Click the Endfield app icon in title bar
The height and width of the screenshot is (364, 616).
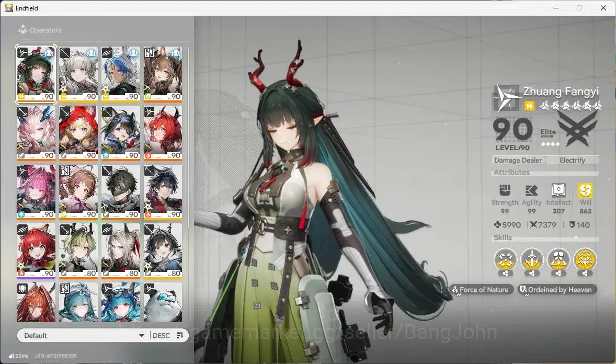point(9,7)
